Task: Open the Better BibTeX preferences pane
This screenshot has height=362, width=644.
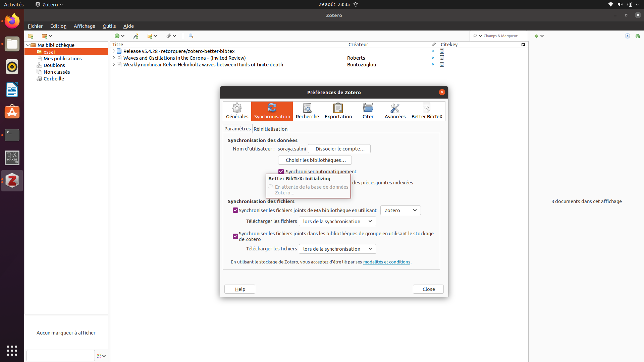Action: [427, 111]
